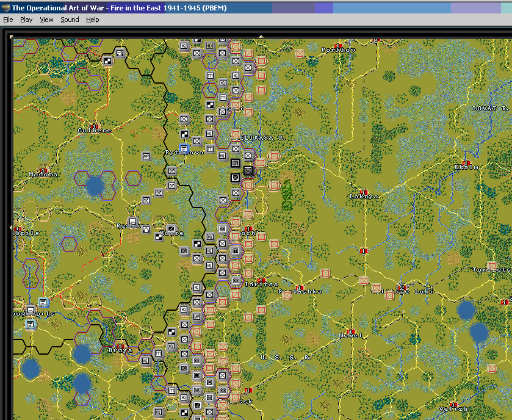The width and height of the screenshot is (512, 420).
Task: Select red Soviet unit north of Velizh
Action: 492,369
